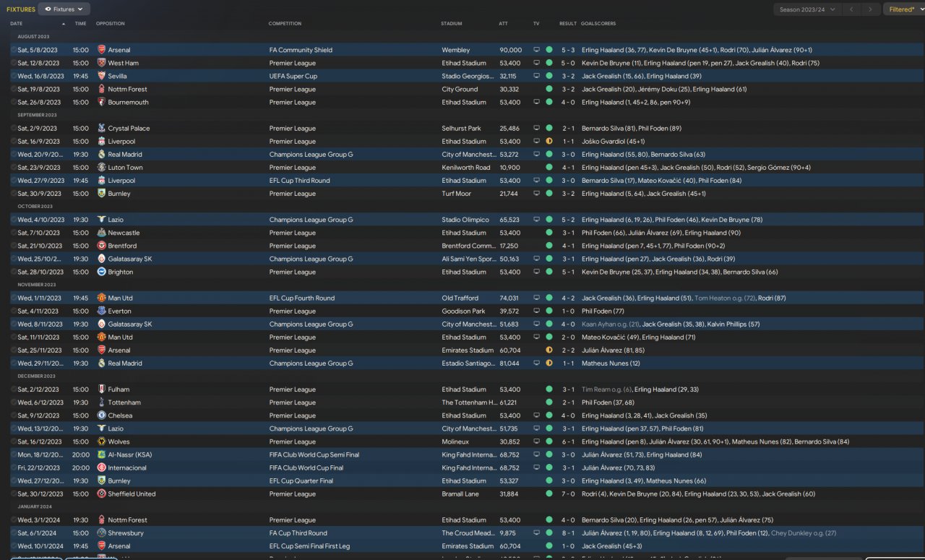Click the Wembley stadium name
This screenshot has height=560, width=925.
click(x=455, y=50)
